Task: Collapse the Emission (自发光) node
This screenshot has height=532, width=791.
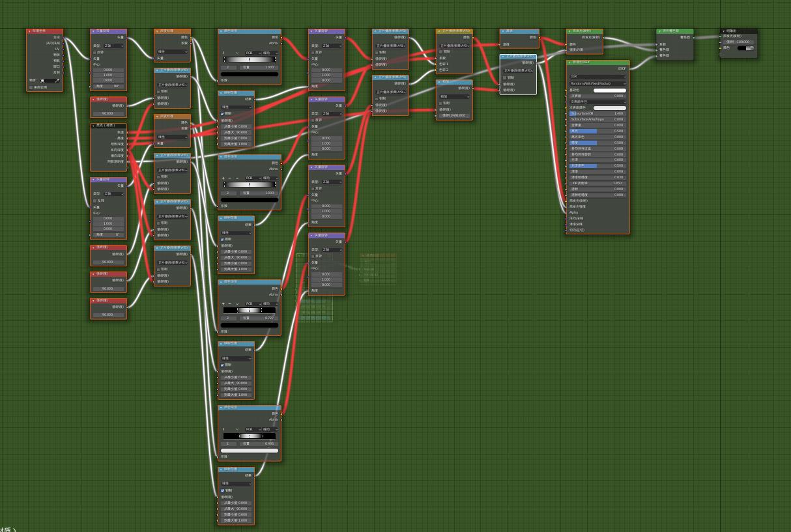Action: click(569, 31)
